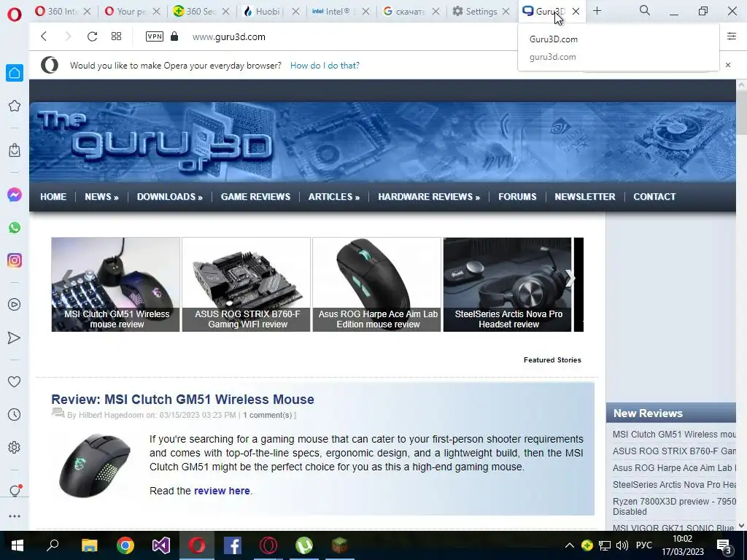Open Visual Studio from the taskbar

tap(161, 545)
